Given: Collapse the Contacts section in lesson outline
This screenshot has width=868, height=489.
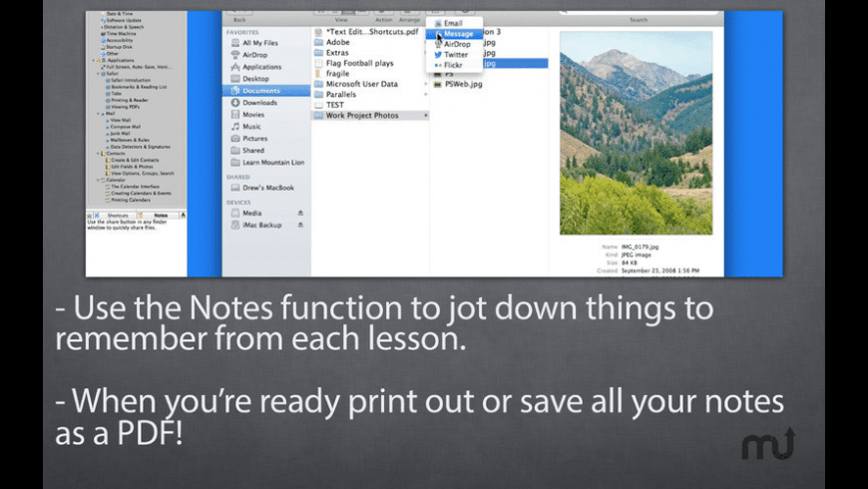Looking at the screenshot, I should coord(99,154).
